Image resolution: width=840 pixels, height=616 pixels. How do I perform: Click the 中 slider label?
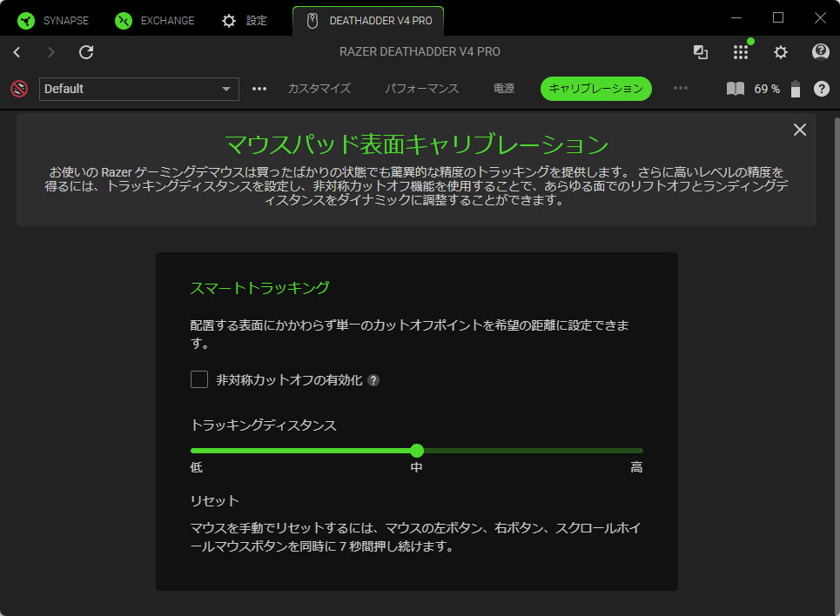(417, 467)
